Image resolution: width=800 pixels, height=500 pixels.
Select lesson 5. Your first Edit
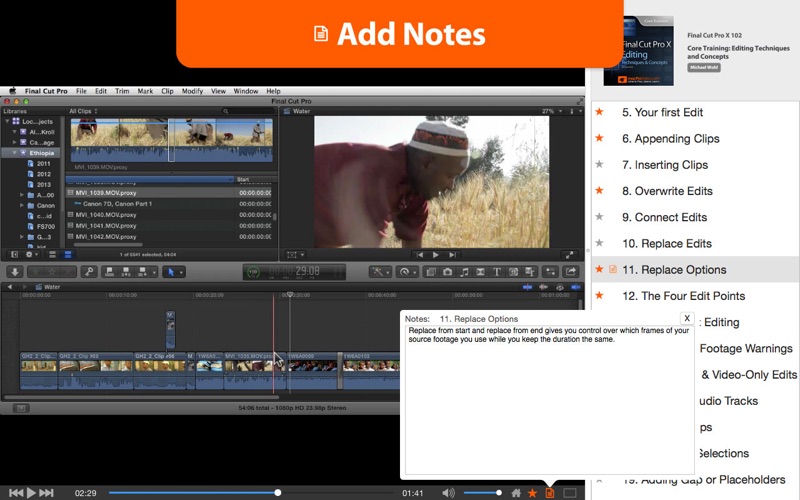click(x=662, y=112)
